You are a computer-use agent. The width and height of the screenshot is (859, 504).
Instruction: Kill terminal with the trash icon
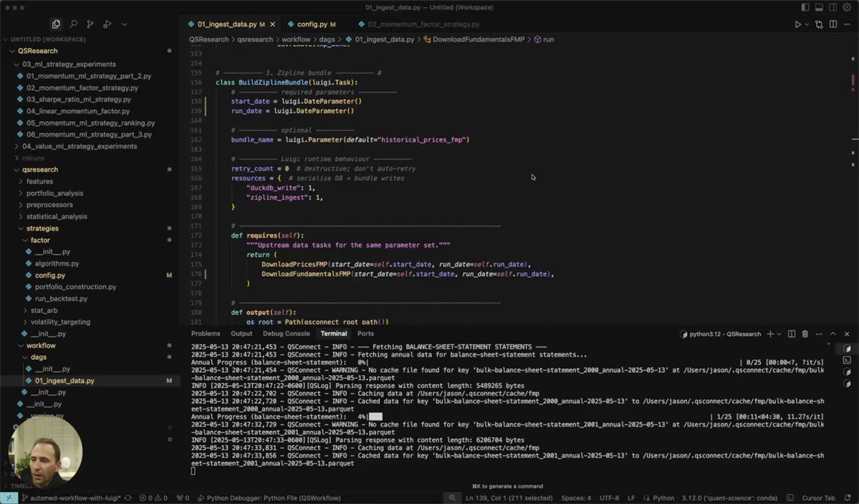pyautogui.click(x=805, y=334)
